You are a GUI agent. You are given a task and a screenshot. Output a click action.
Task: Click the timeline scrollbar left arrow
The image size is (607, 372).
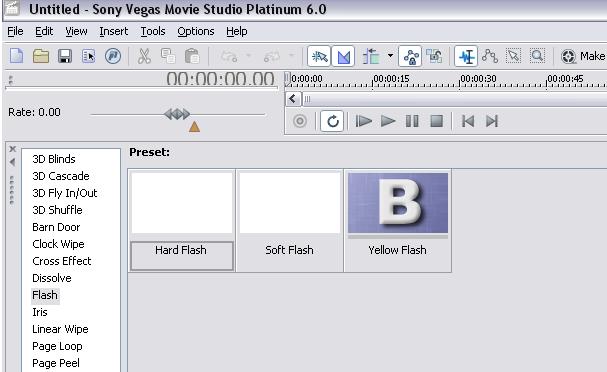point(293,99)
